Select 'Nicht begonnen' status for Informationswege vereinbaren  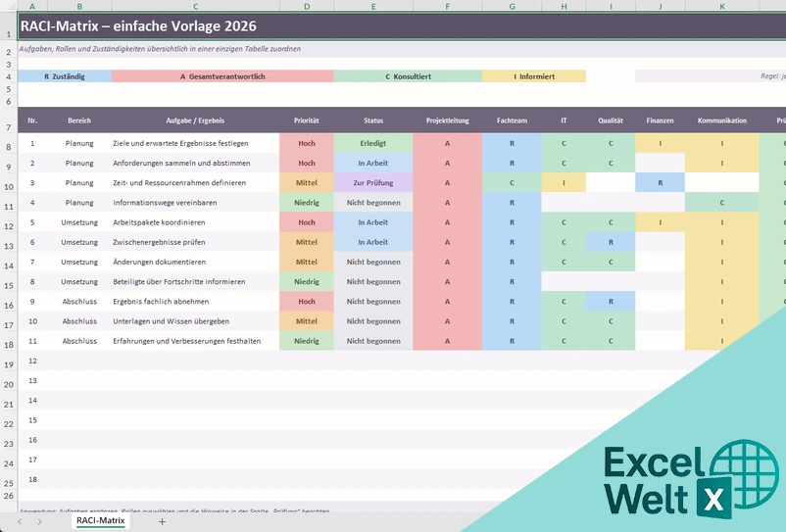click(x=373, y=203)
